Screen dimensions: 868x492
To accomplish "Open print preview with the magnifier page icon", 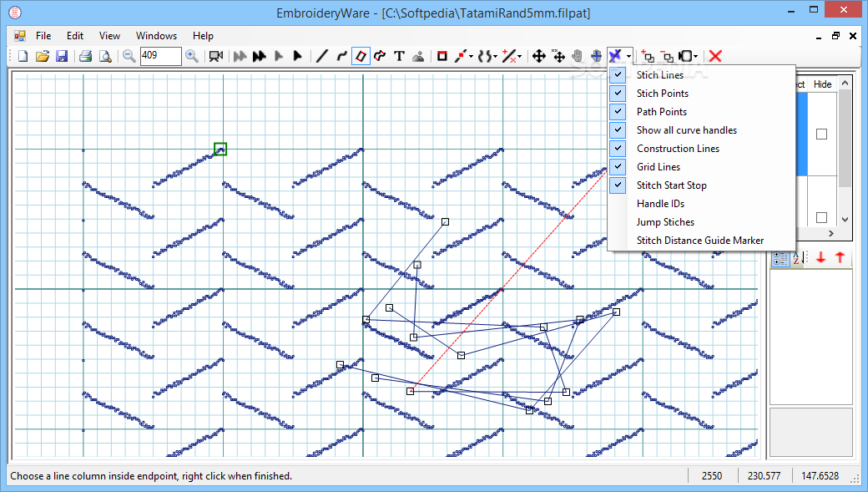I will point(104,56).
